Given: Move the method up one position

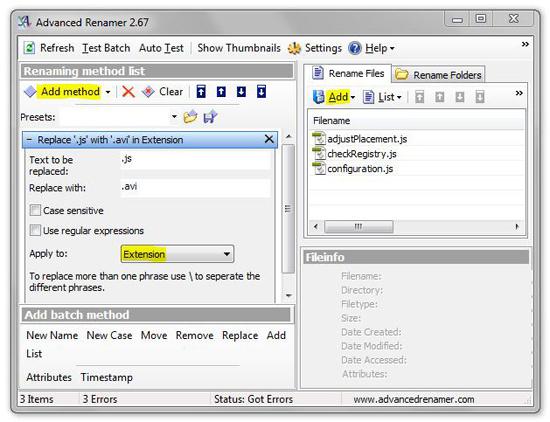Looking at the screenshot, I should [x=221, y=92].
